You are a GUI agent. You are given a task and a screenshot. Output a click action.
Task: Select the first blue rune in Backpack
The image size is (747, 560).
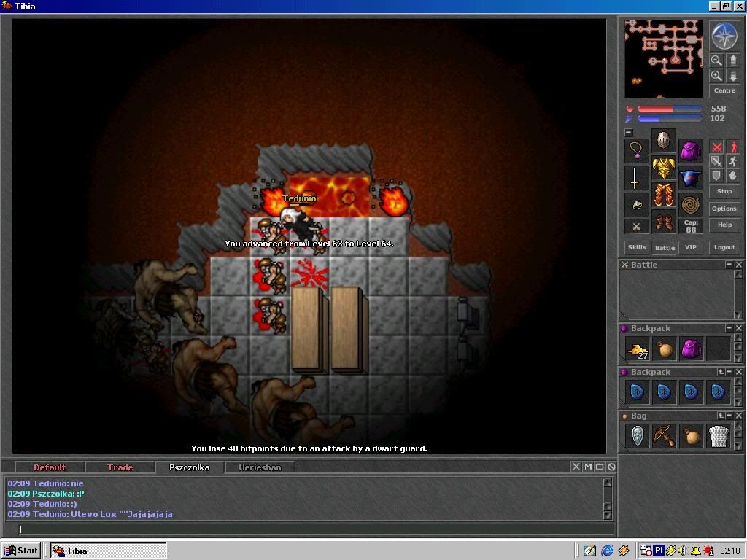(x=638, y=392)
